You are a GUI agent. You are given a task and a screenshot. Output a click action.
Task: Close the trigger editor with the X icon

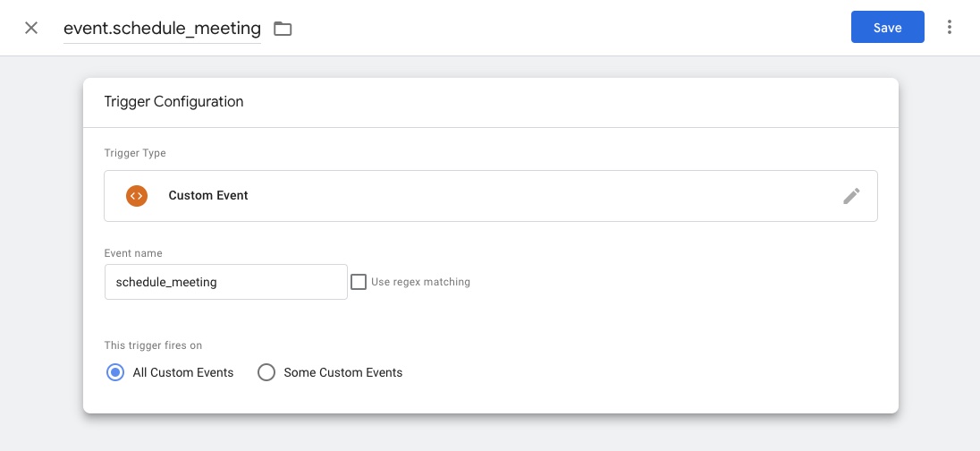coord(31,28)
